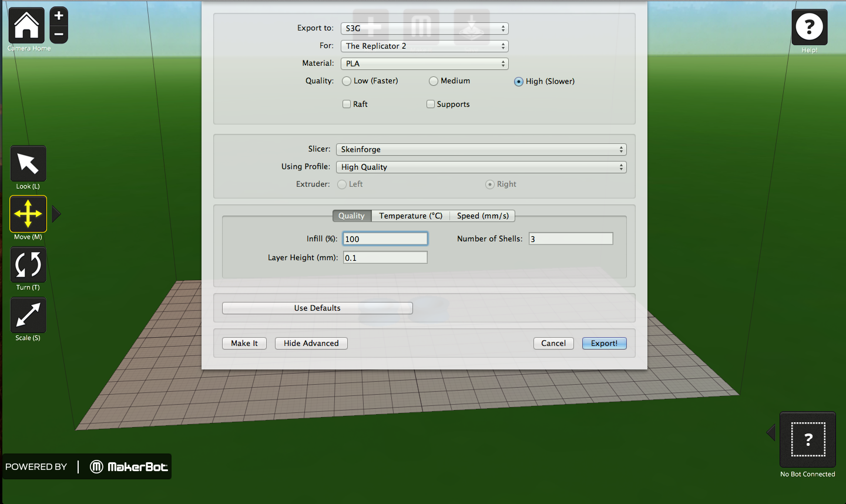Click the Infill (%) input field
This screenshot has width=846, height=504.
(x=385, y=238)
